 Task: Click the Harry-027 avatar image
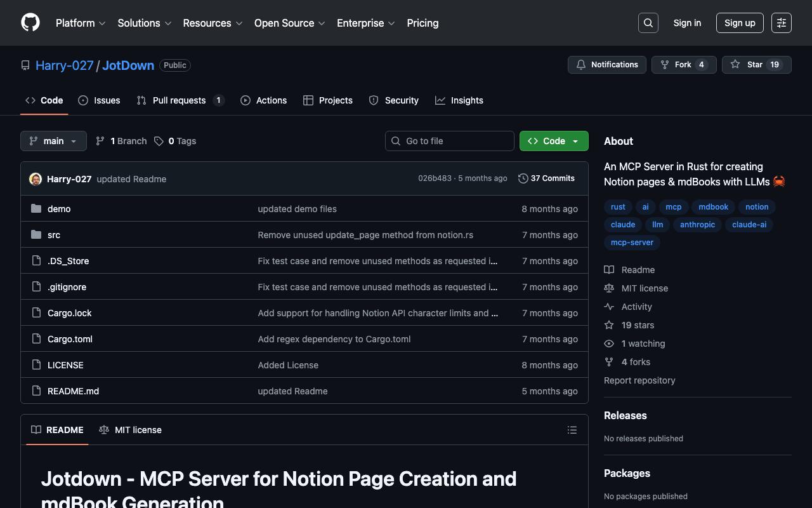click(36, 179)
